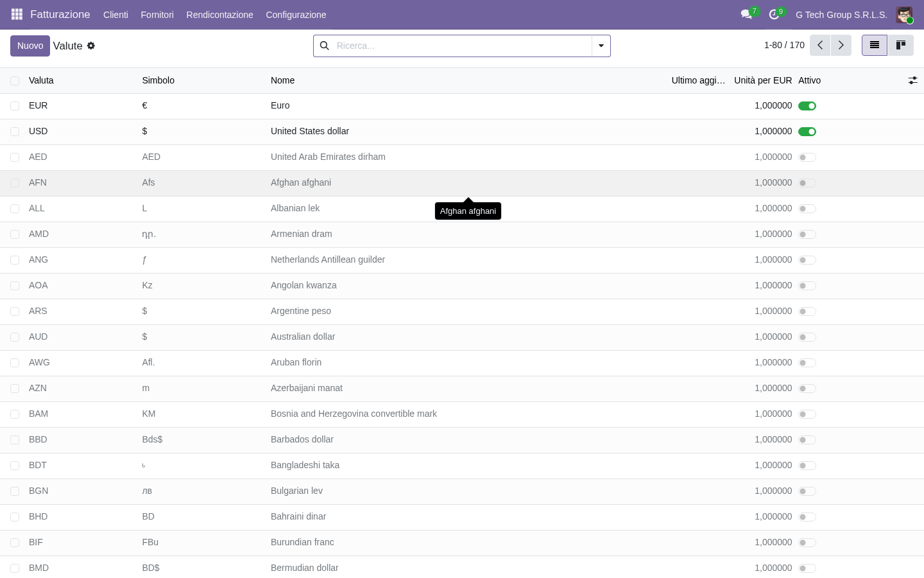Switch to list view
This screenshot has width=924, height=578.
tap(874, 45)
